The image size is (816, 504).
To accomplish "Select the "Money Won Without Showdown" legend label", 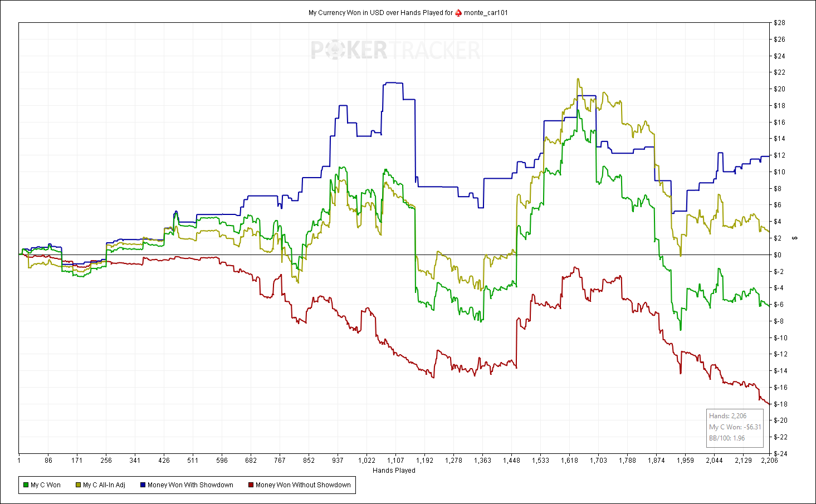I will pos(303,485).
